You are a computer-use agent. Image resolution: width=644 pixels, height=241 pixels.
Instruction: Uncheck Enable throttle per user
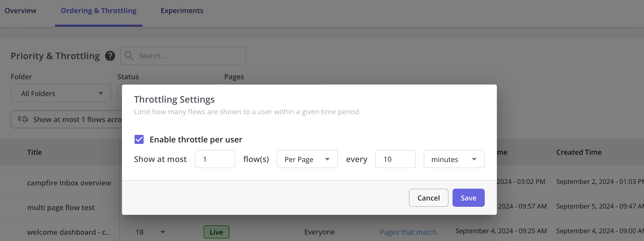click(139, 139)
